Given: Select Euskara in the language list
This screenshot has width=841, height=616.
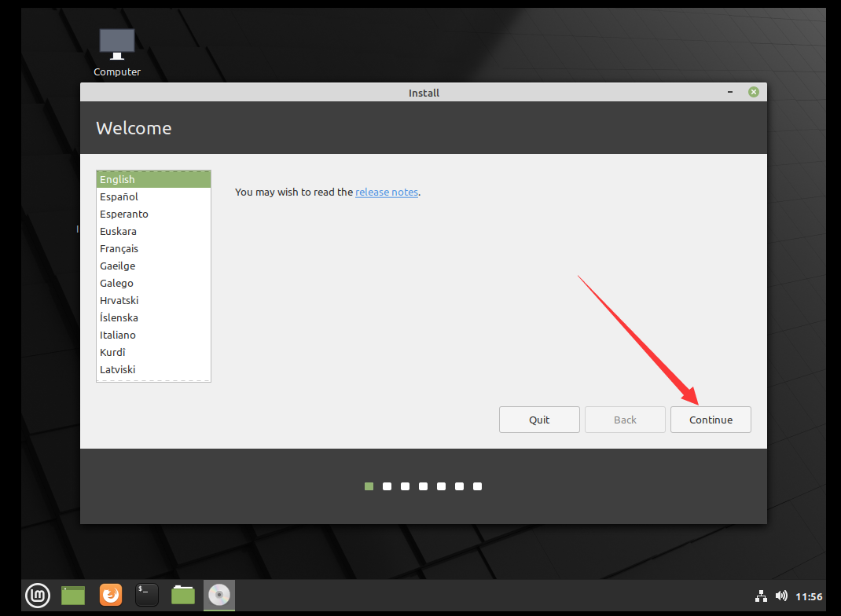Looking at the screenshot, I should coord(153,232).
